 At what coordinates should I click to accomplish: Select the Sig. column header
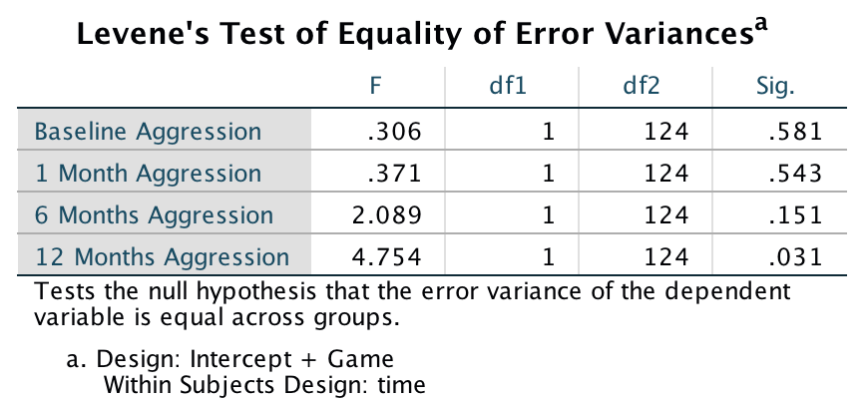pyautogui.click(x=775, y=87)
